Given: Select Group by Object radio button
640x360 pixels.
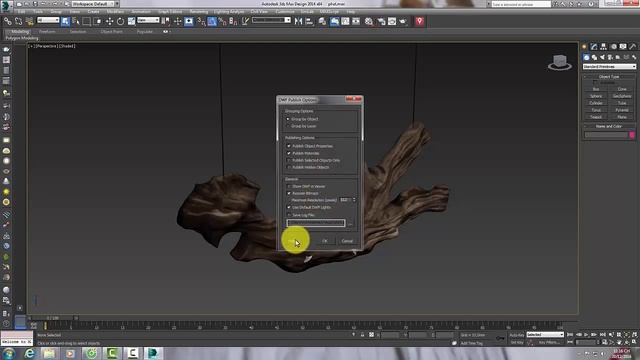Looking at the screenshot, I should click(288, 119).
